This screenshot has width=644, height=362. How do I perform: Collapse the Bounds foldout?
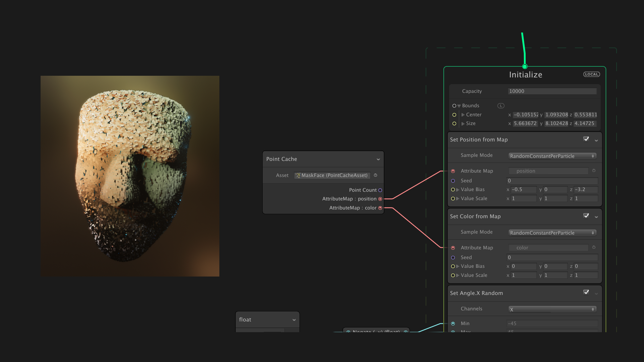pyautogui.click(x=459, y=106)
